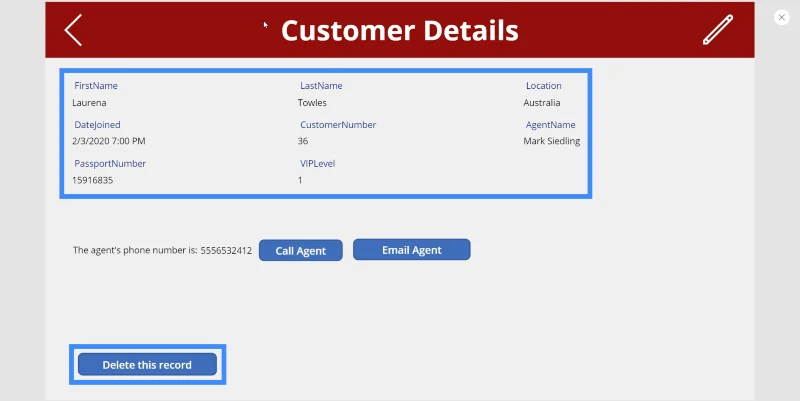Click Delete this record button
Image resolution: width=800 pixels, height=401 pixels.
coord(147,365)
